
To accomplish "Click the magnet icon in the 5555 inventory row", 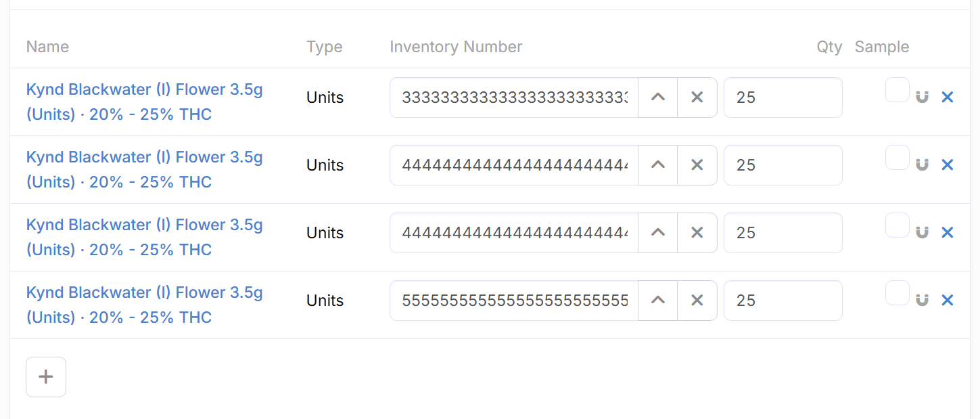I will 922,301.
